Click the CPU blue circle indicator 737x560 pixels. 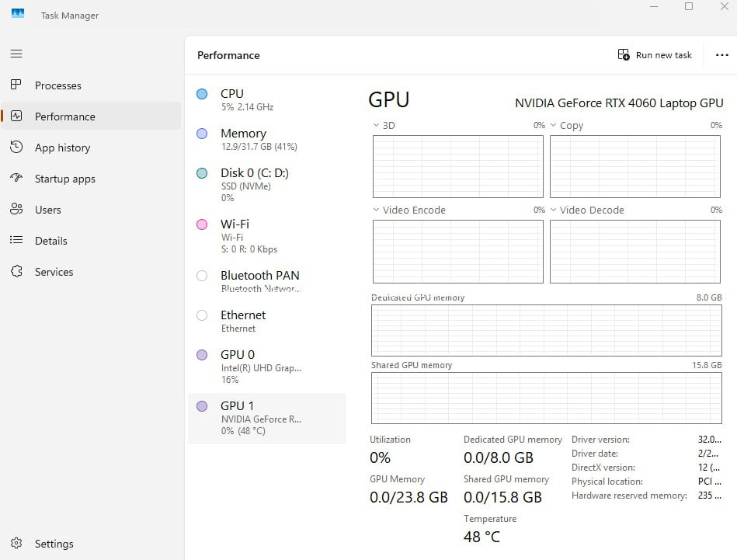click(x=202, y=94)
